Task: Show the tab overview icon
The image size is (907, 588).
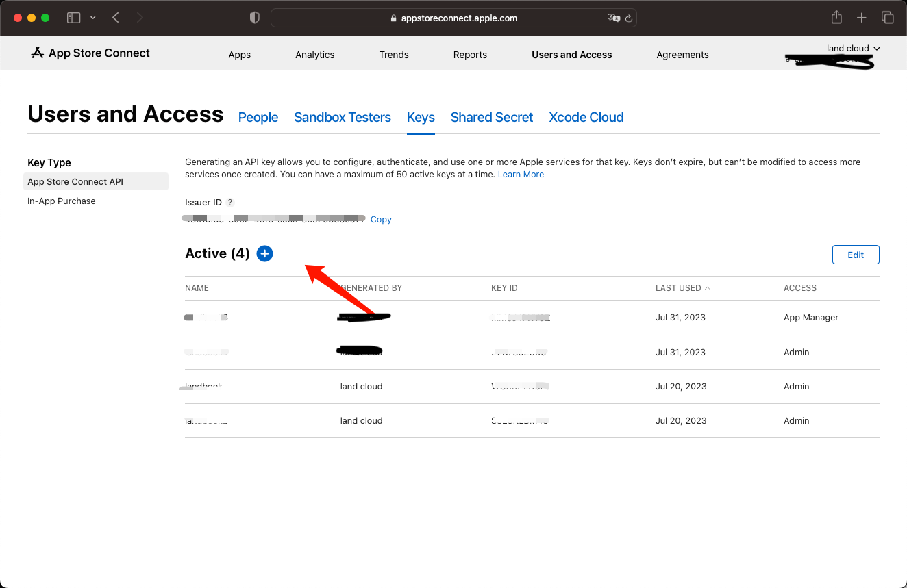Action: (x=887, y=18)
